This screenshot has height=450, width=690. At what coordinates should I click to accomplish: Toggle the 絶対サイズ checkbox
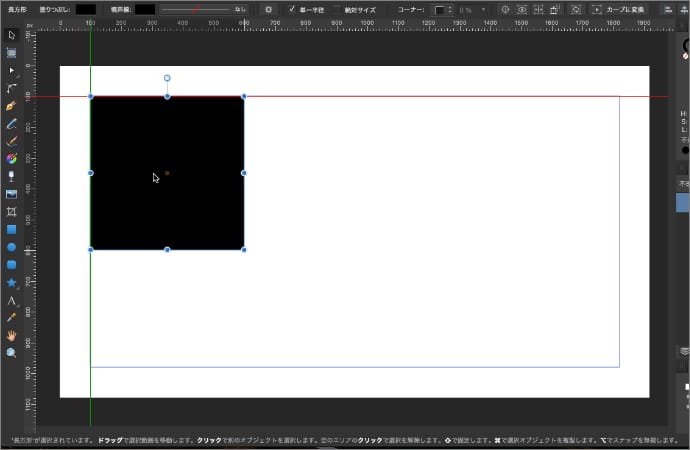(x=338, y=9)
